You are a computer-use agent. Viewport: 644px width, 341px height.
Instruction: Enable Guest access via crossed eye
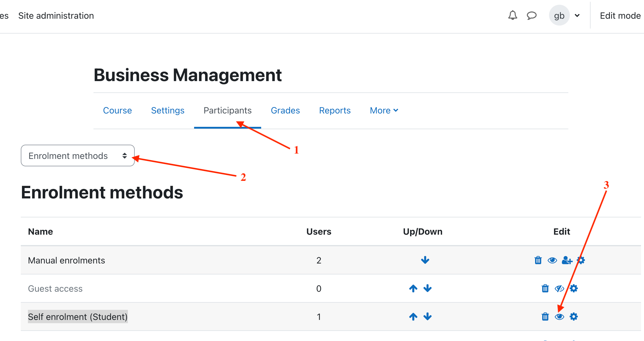(559, 288)
